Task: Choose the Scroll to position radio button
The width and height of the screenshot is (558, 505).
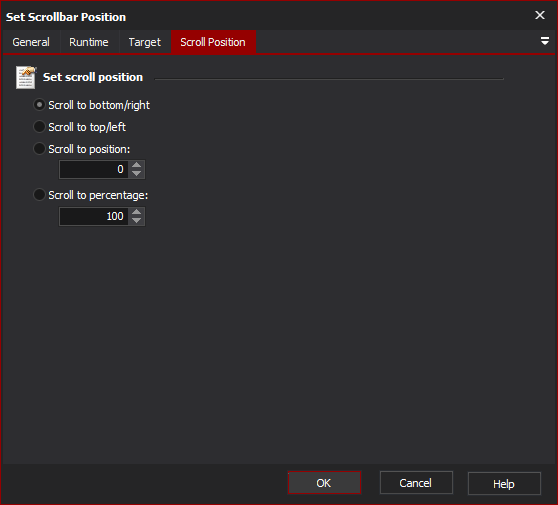Action: pyautogui.click(x=39, y=149)
